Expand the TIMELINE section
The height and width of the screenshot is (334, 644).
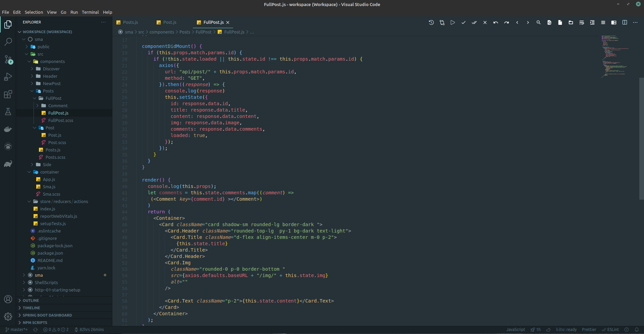64,308
